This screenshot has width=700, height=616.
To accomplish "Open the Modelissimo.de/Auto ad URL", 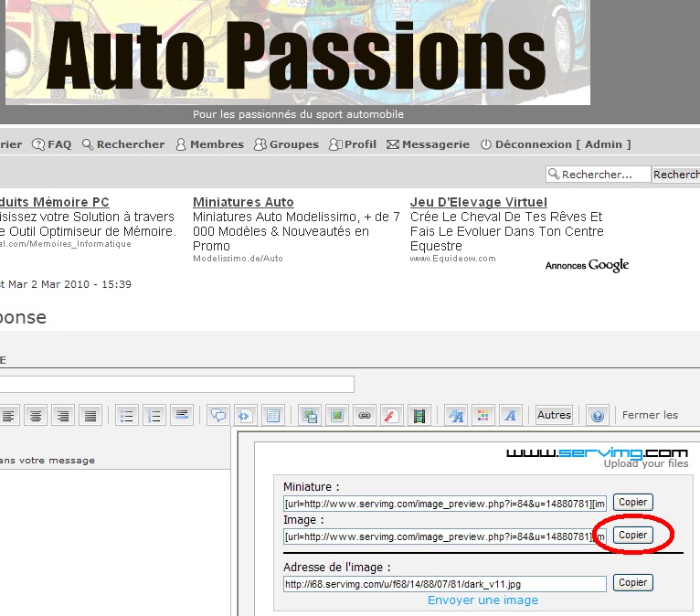I will coord(238,259).
